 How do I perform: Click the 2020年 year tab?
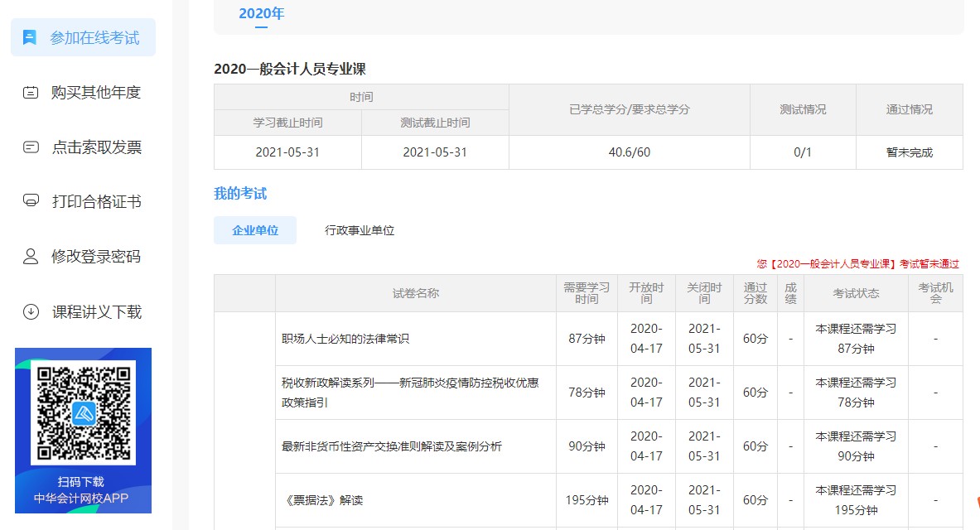260,13
